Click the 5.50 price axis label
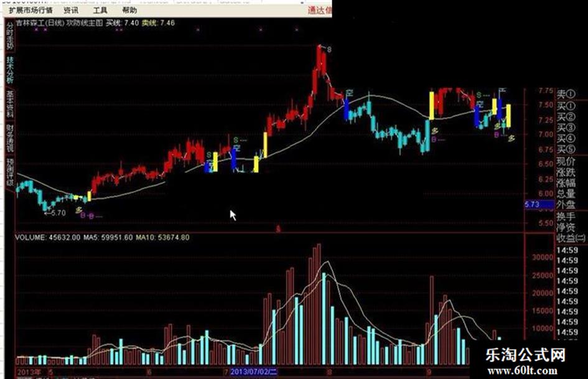The image size is (588, 379). click(x=546, y=223)
